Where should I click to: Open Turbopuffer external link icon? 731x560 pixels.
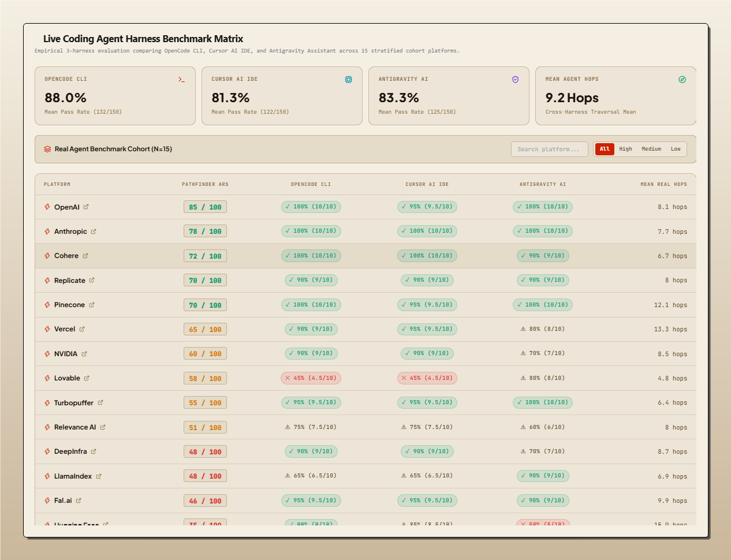tap(100, 403)
